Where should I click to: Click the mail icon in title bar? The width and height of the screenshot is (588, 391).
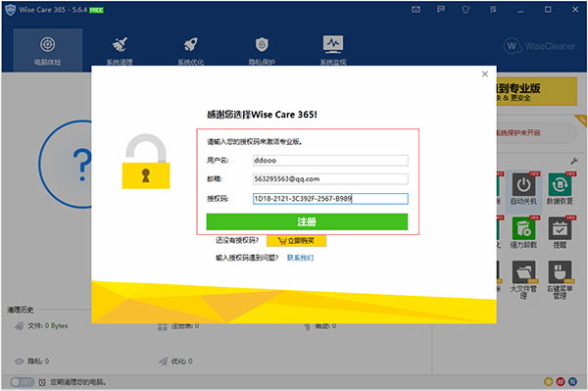point(416,10)
